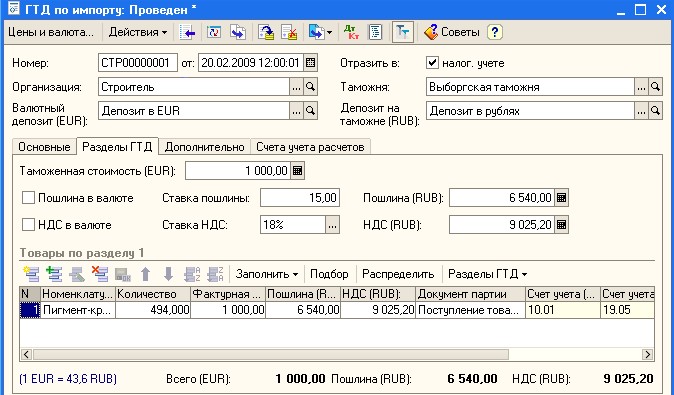Click the unpost document icon with red X
The width and height of the screenshot is (674, 395).
[289, 32]
